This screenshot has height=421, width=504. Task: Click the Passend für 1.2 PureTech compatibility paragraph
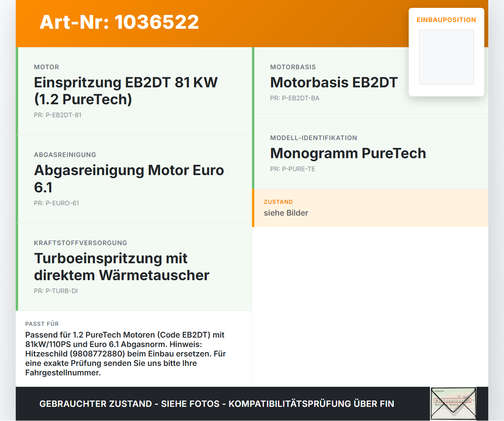tap(126, 354)
